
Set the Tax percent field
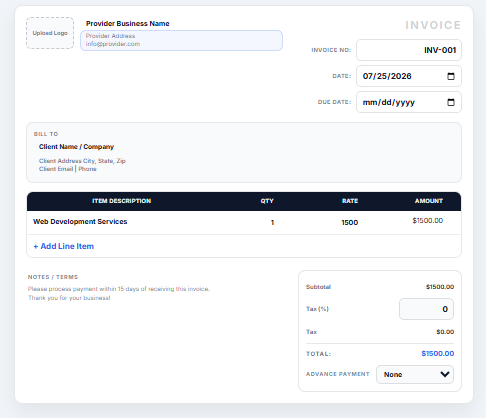(426, 309)
